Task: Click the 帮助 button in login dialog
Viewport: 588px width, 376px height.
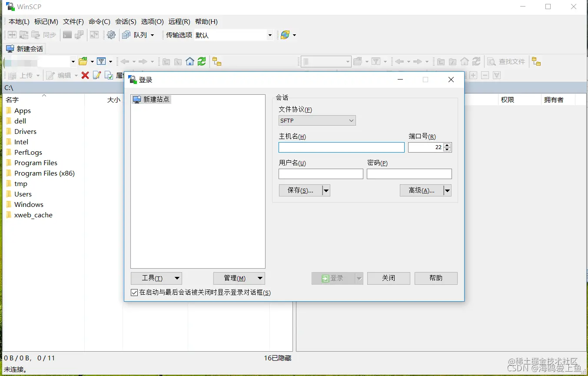Action: [x=435, y=278]
